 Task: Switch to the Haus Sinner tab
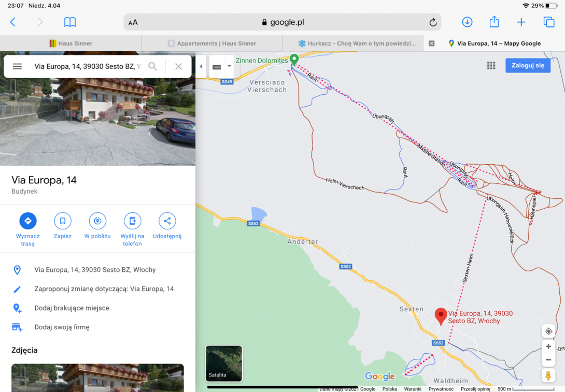tap(70, 43)
